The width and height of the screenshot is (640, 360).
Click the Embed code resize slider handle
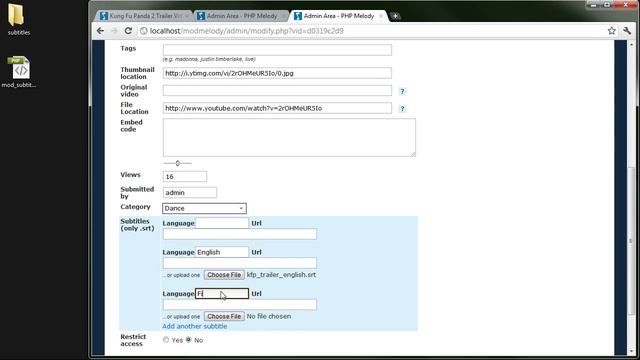[178, 163]
